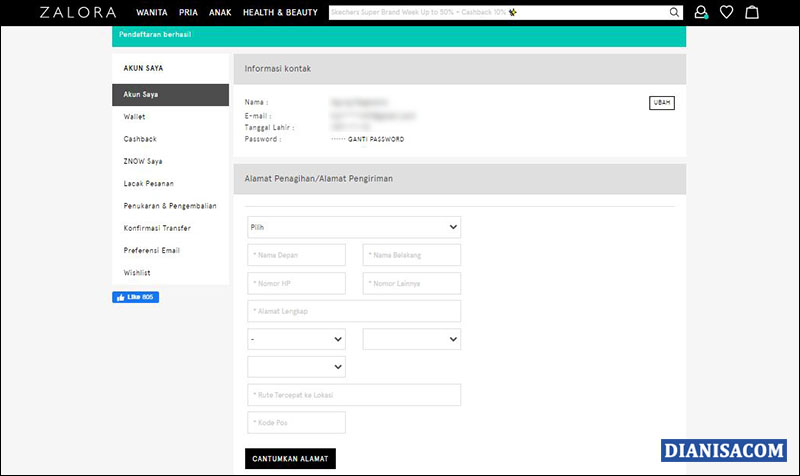Click the Nama Depan input field
The height and width of the screenshot is (476, 800).
(296, 255)
